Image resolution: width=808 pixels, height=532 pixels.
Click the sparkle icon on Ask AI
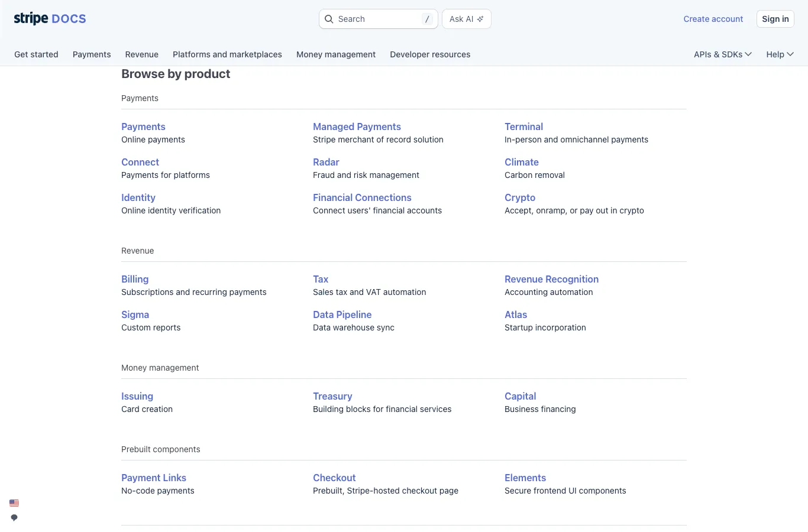coord(480,19)
